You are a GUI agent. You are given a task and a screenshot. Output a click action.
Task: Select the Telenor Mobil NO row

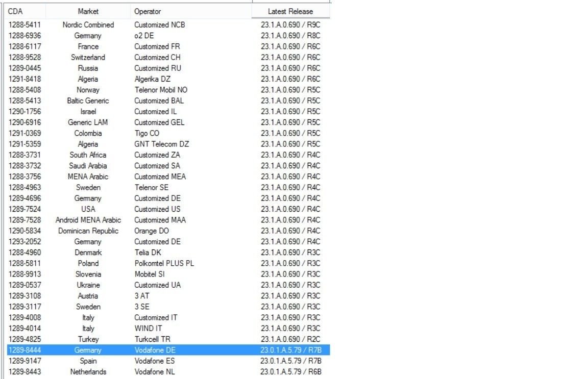168,90
